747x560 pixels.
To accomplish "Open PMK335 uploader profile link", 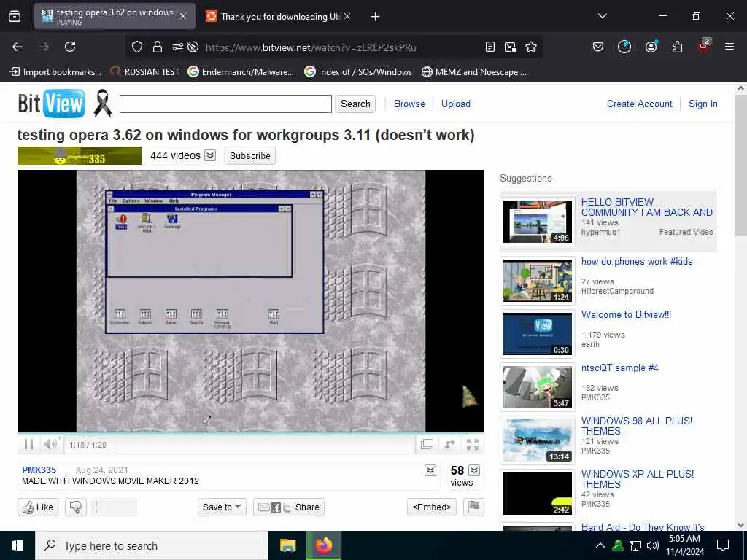I will click(39, 470).
